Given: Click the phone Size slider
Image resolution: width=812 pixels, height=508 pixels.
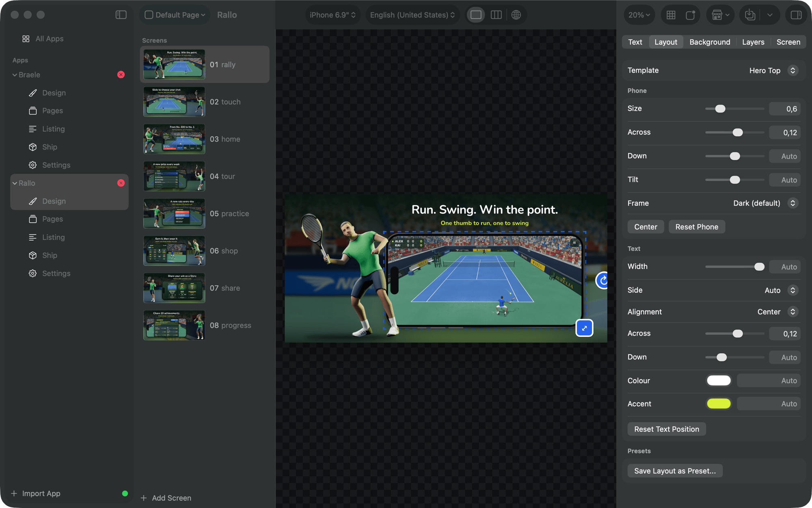Looking at the screenshot, I should point(734,109).
